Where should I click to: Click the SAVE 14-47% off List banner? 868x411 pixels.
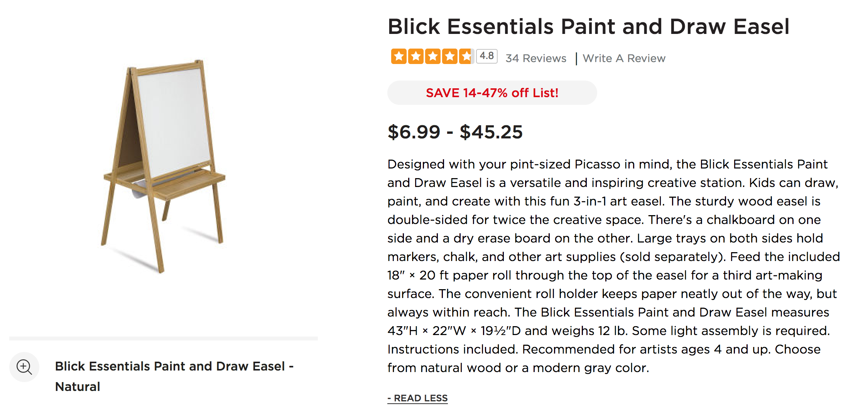pyautogui.click(x=492, y=93)
